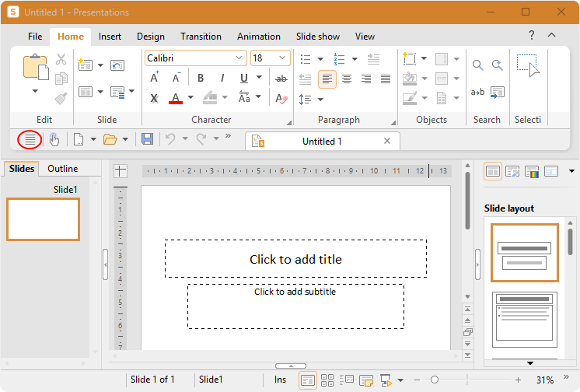Click the Duplicate slide icon in Slide group
580x392 pixels.
(x=117, y=65)
